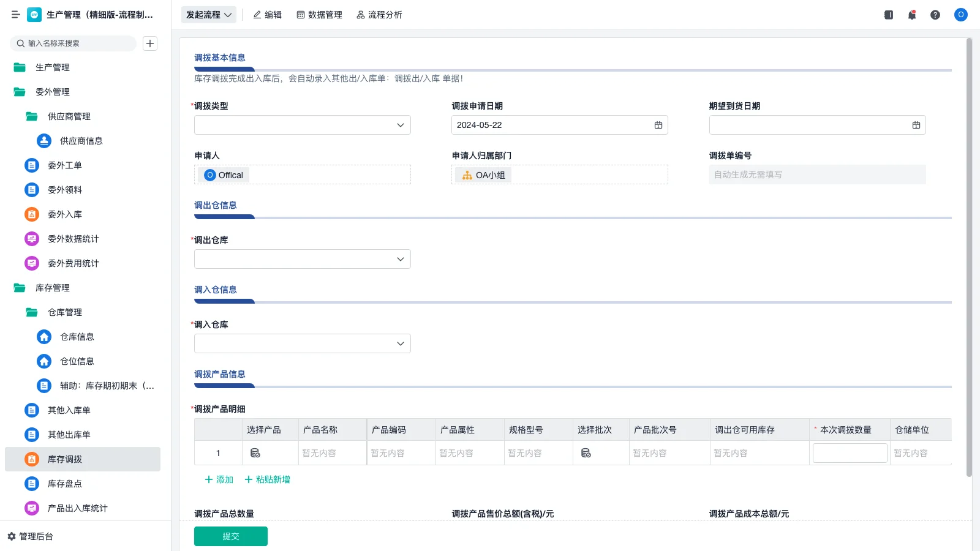Submit the form with the 提交 button

(x=230, y=536)
